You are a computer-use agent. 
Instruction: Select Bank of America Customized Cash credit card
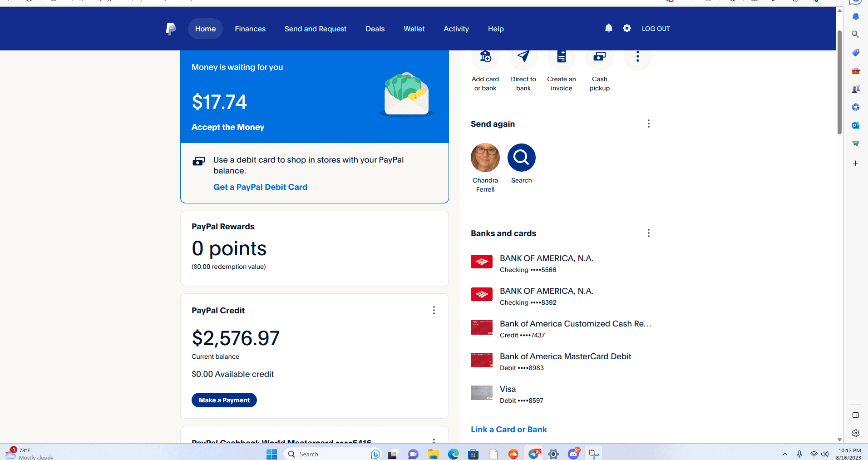(x=562, y=329)
